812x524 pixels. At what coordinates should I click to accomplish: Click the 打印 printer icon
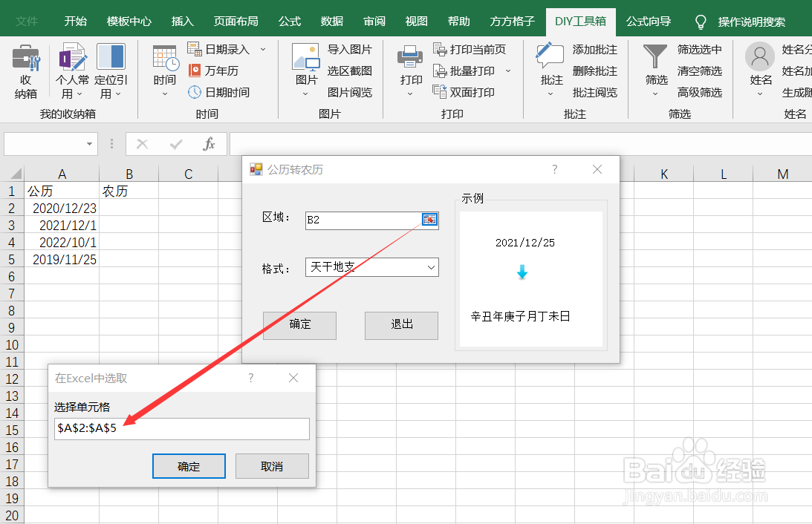click(x=410, y=57)
